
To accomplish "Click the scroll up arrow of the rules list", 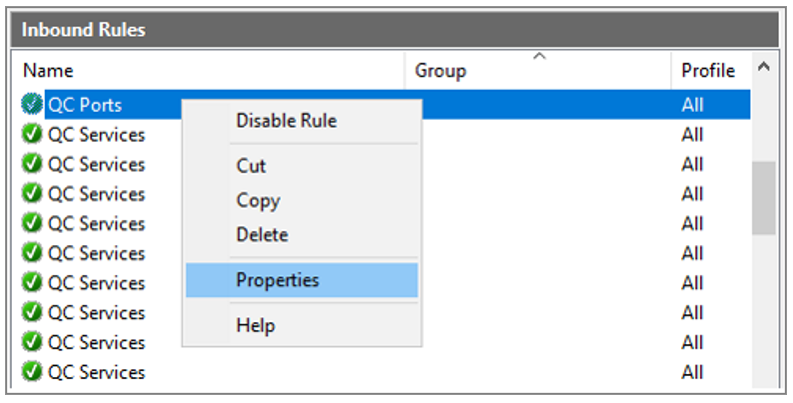I will (764, 66).
